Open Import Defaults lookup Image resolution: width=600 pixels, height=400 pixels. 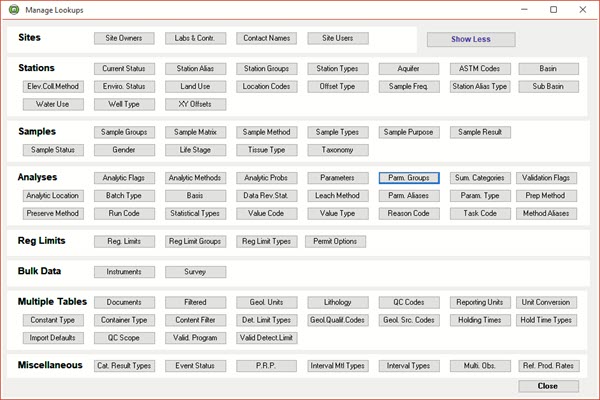point(53,338)
